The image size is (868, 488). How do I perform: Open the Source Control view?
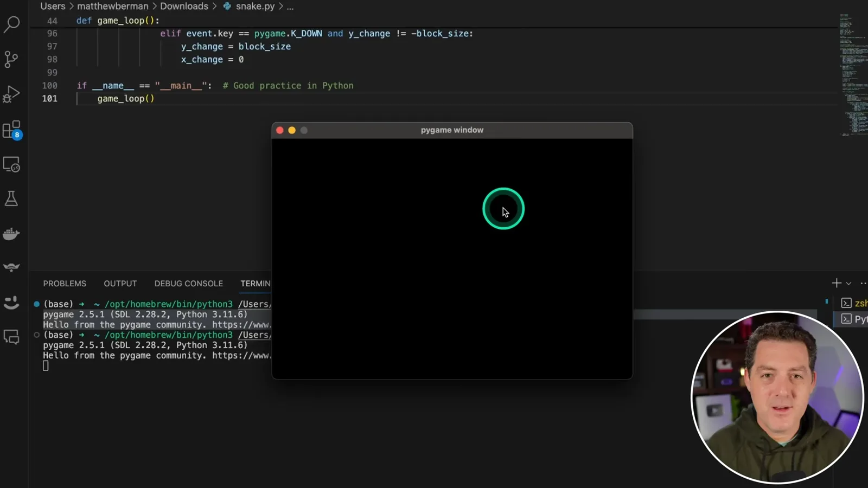[11, 59]
